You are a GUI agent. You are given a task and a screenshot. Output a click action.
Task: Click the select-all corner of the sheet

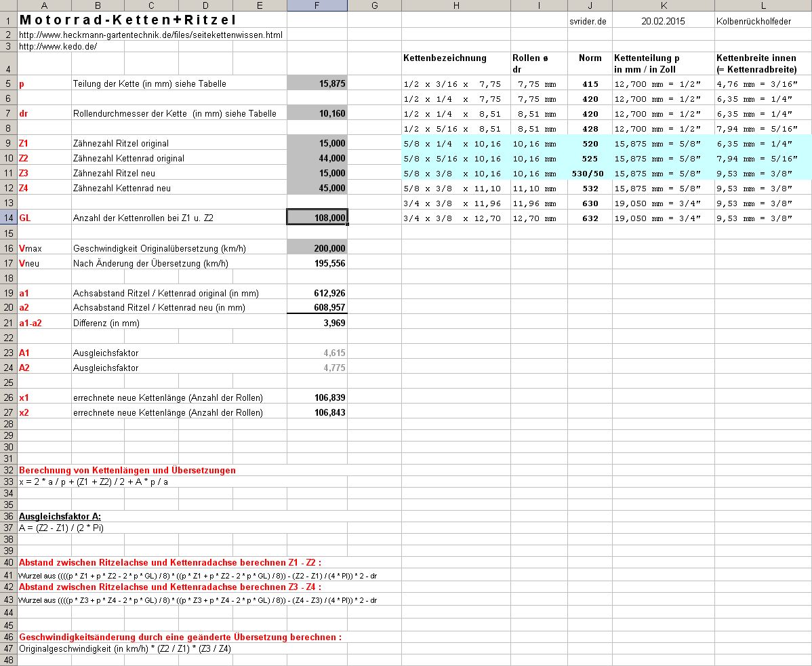click(8, 6)
